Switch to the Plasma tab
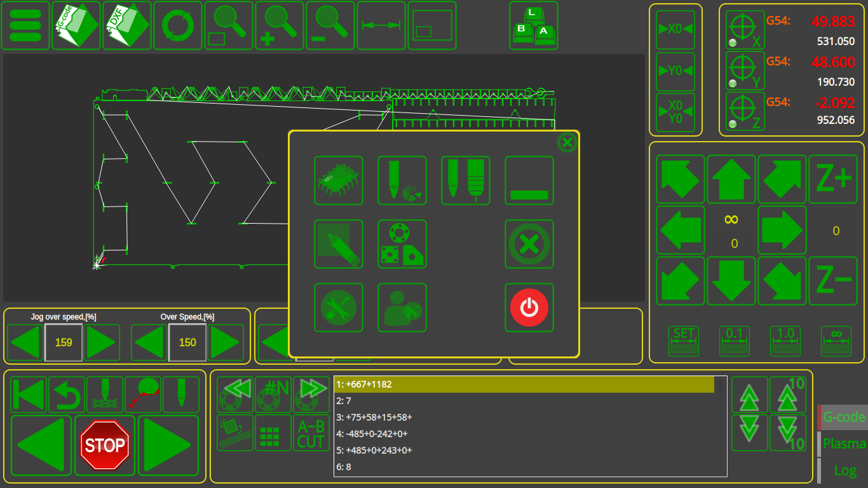 [x=844, y=444]
